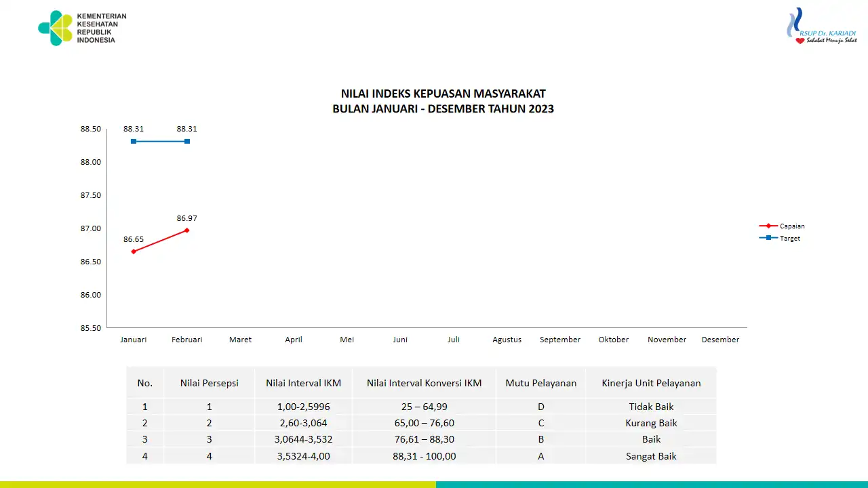The height and width of the screenshot is (488, 868).
Task: Select the Agustus axis label
Action: pyautogui.click(x=507, y=340)
